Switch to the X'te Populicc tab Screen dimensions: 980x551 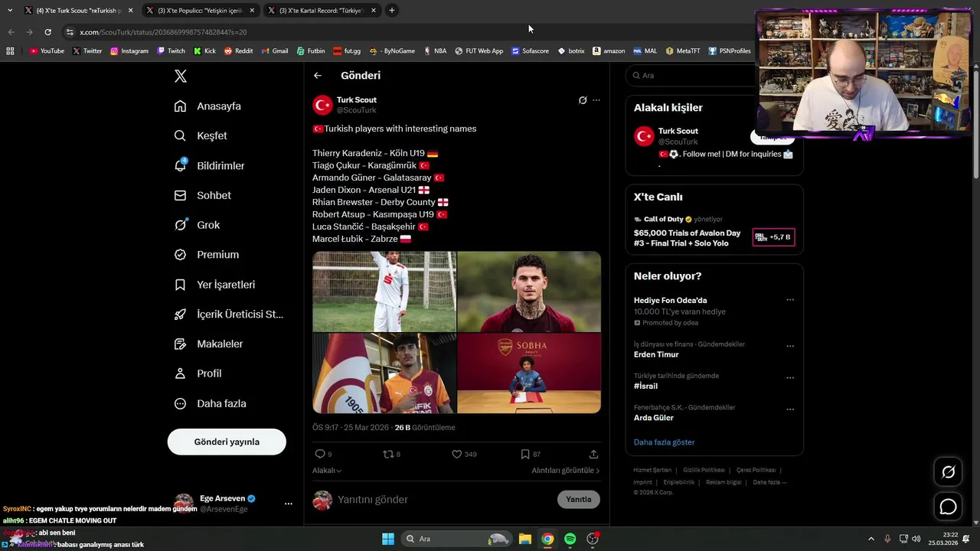click(201, 10)
